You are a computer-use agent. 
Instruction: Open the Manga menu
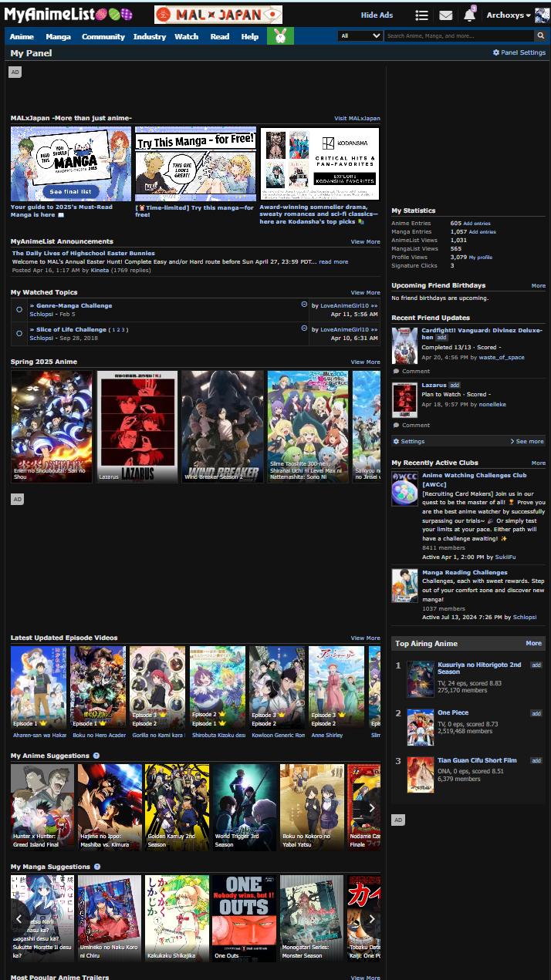[x=58, y=36]
